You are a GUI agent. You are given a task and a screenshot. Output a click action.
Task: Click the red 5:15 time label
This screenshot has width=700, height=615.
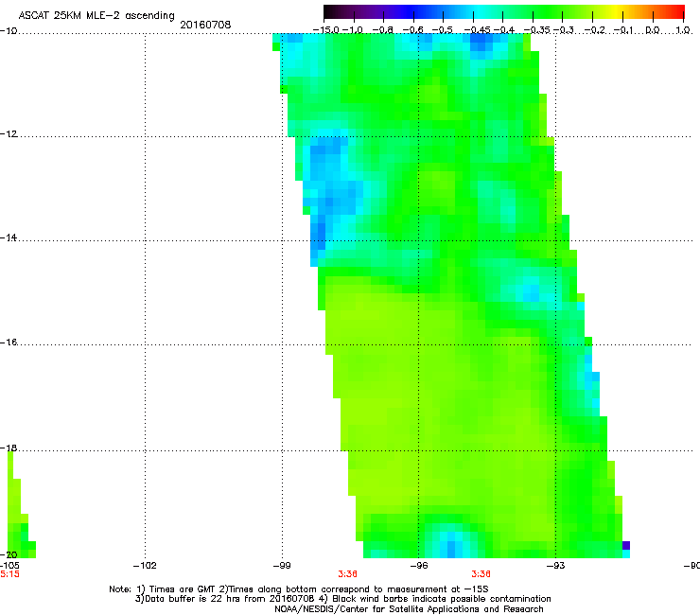[9, 574]
